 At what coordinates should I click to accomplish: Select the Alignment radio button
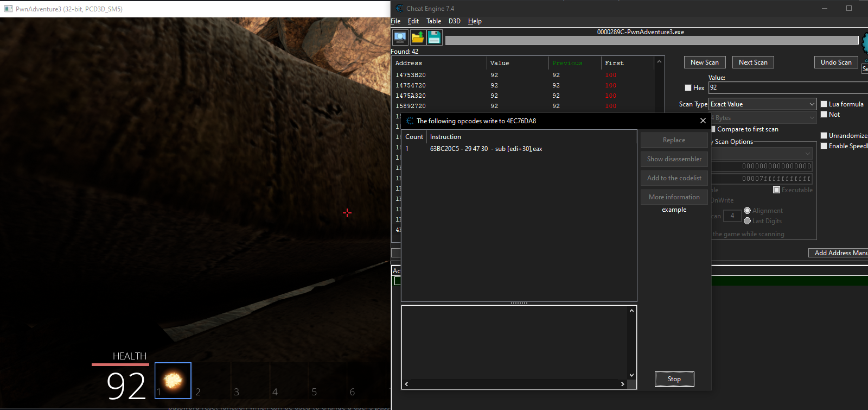[747, 211]
